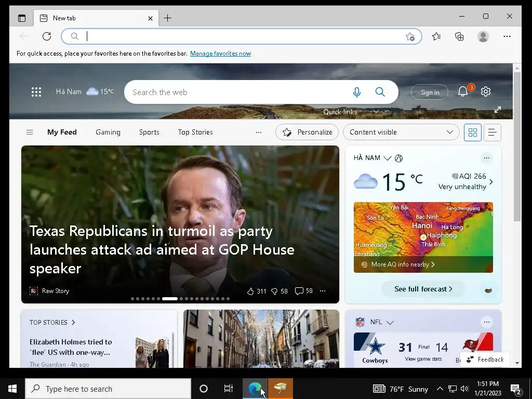Click More AQ info nearby link
This screenshot has width=532, height=399.
point(403,264)
